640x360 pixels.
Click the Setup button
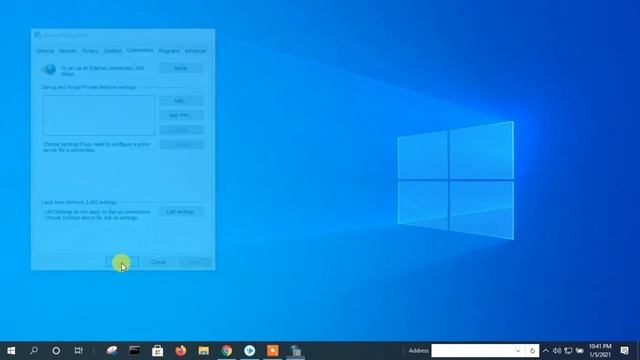[181, 68]
